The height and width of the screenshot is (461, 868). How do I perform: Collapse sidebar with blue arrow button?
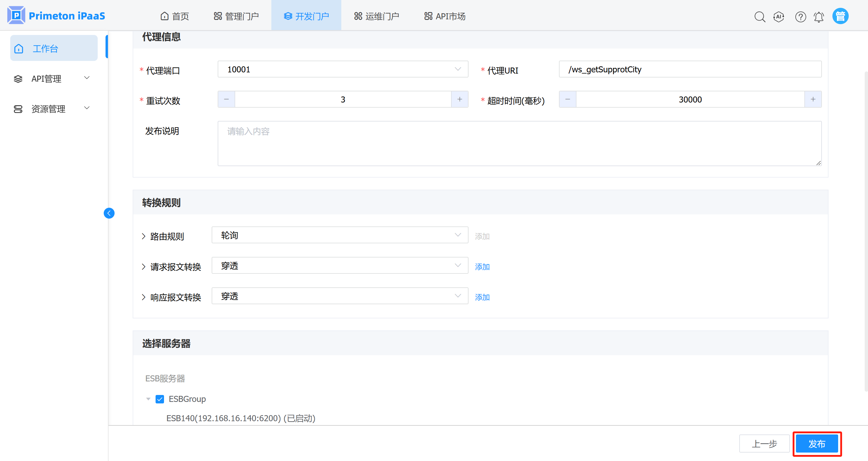109,213
